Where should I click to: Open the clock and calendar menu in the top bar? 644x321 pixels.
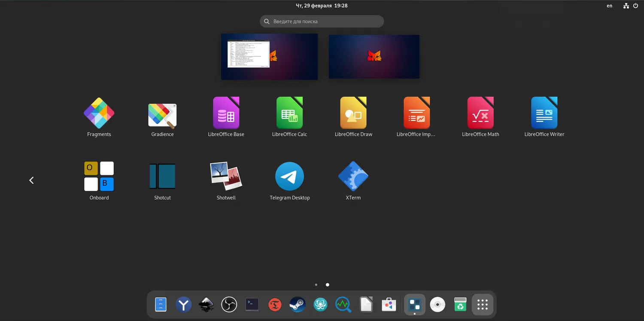(322, 6)
